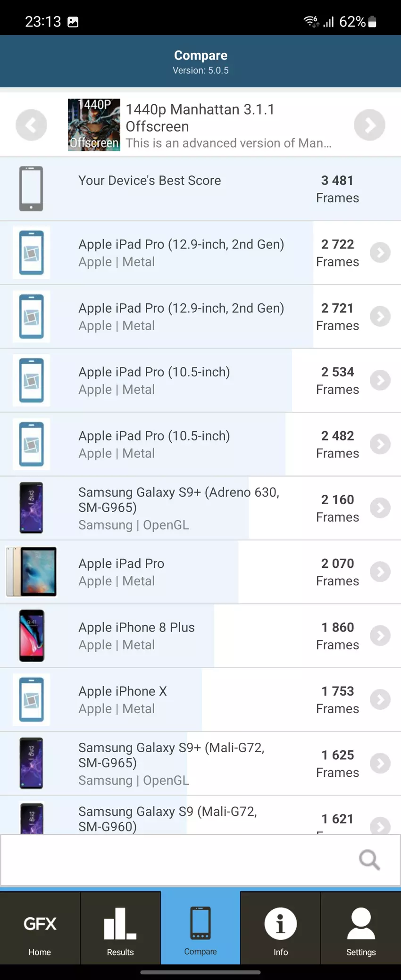Expand details for iPad Pro 2 722 score

[380, 253]
